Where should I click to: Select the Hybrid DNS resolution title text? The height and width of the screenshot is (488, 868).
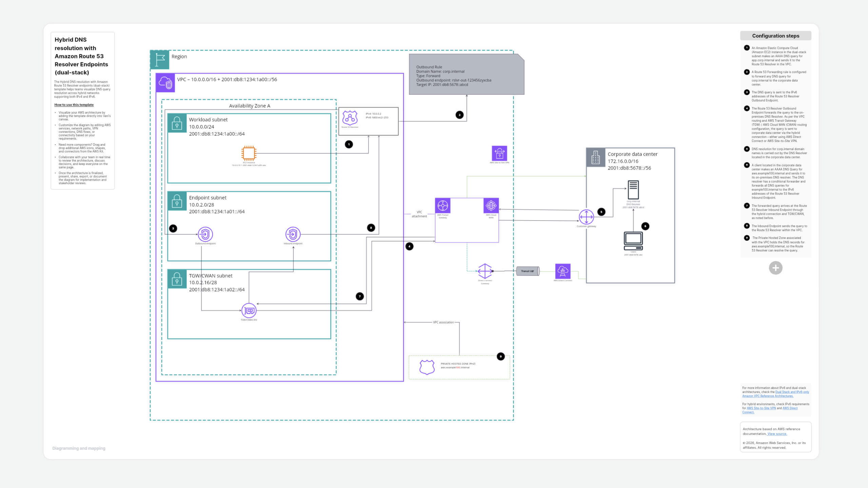pyautogui.click(x=81, y=56)
